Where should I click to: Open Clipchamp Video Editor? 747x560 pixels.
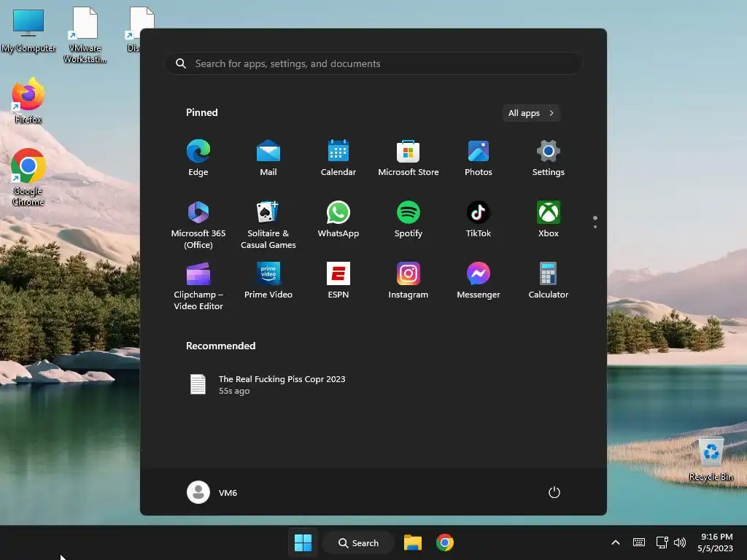tap(198, 286)
